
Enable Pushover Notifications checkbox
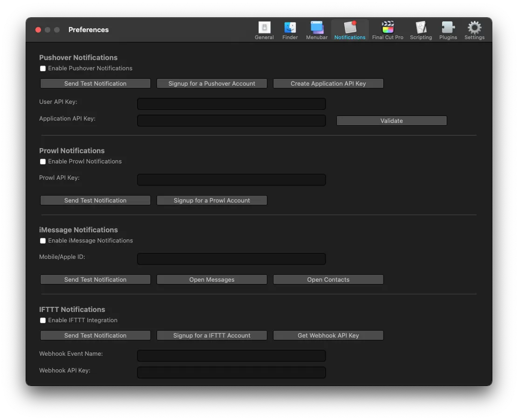pos(43,68)
